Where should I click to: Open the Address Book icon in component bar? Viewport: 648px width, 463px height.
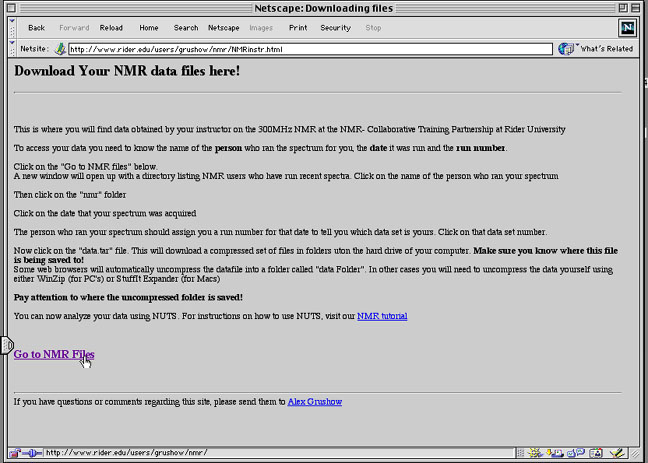pos(595,452)
